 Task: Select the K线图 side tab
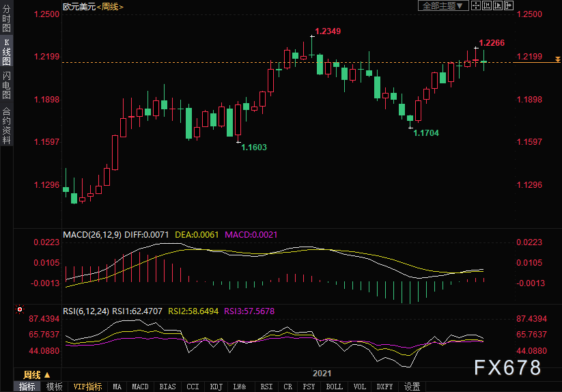[6, 52]
